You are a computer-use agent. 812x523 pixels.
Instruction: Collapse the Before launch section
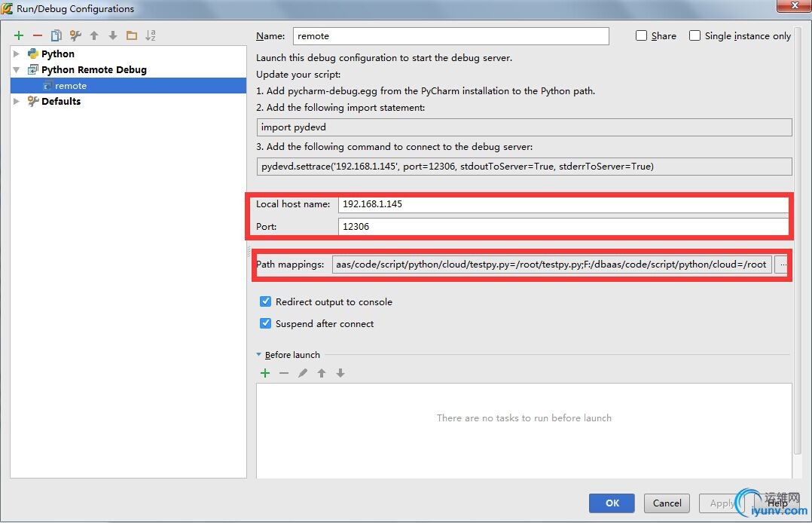[x=258, y=354]
